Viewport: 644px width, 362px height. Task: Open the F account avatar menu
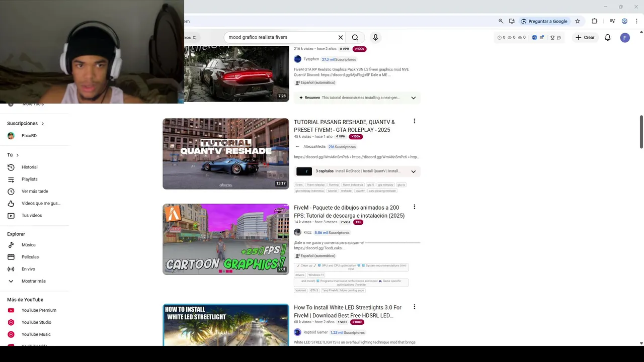[625, 38]
